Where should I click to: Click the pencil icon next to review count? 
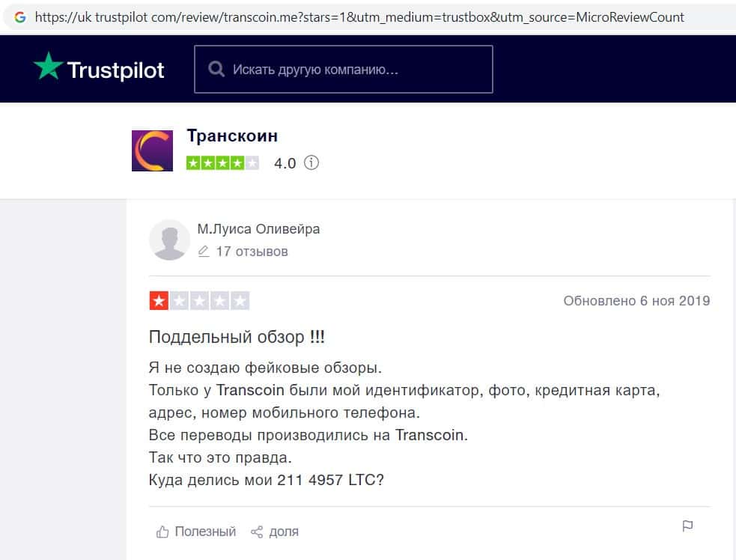point(203,252)
